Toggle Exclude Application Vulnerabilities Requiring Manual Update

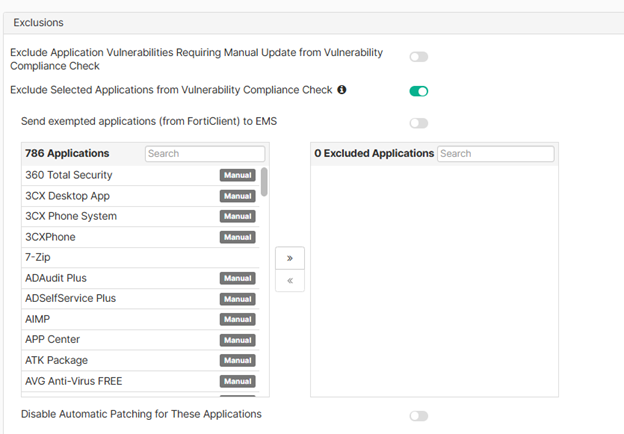419,57
